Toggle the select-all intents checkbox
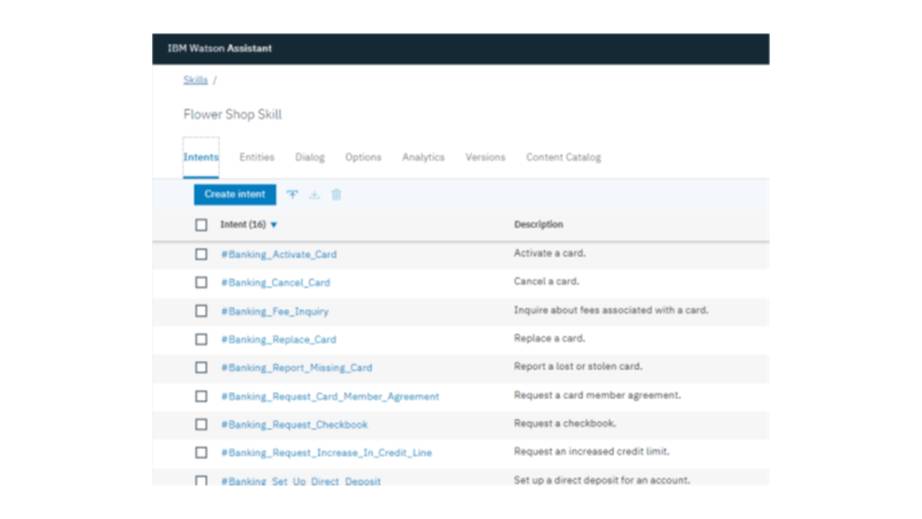This screenshot has width=922, height=519. pyautogui.click(x=201, y=225)
